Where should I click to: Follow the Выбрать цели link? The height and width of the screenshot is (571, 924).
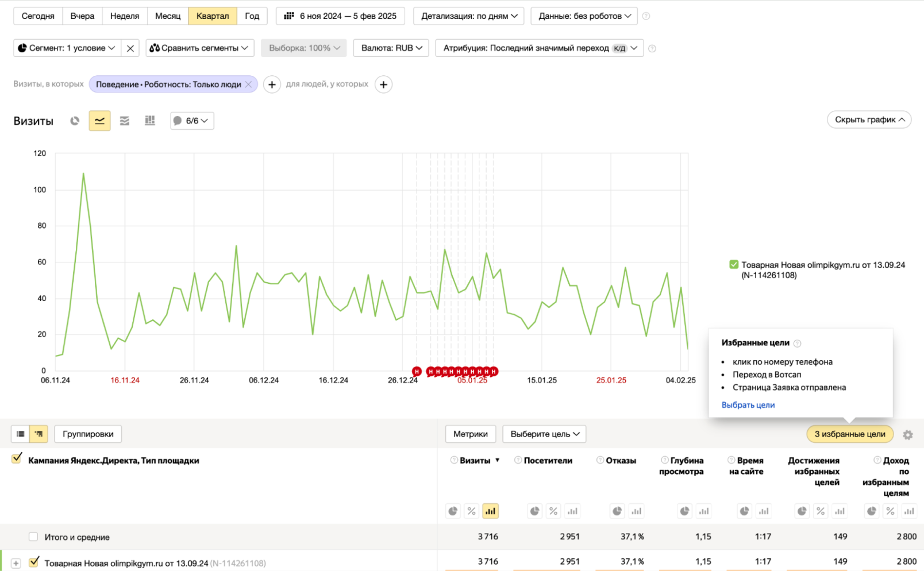tap(748, 405)
